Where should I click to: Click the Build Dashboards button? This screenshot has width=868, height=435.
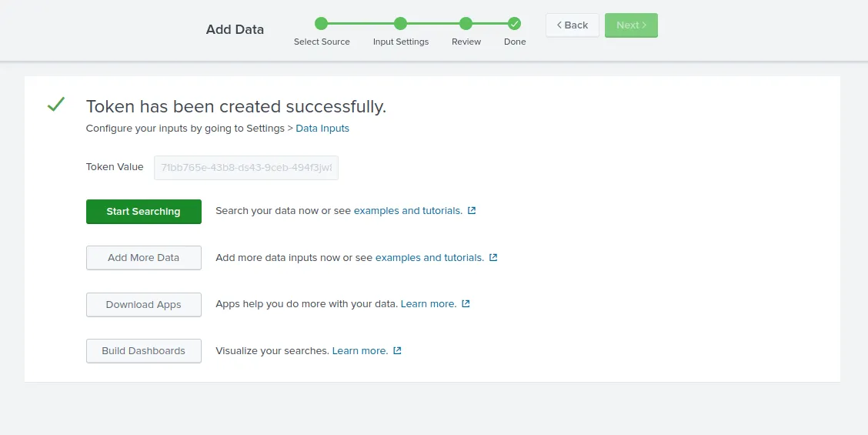click(x=143, y=351)
